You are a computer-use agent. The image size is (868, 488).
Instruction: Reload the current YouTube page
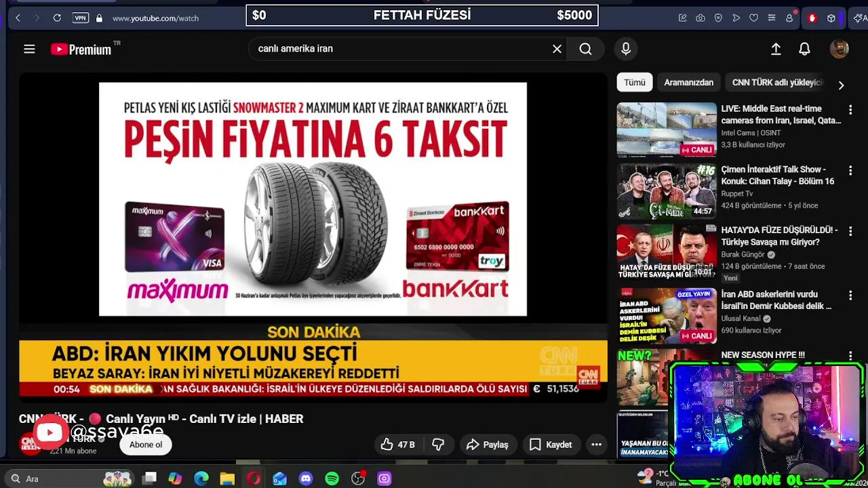pyautogui.click(x=57, y=18)
